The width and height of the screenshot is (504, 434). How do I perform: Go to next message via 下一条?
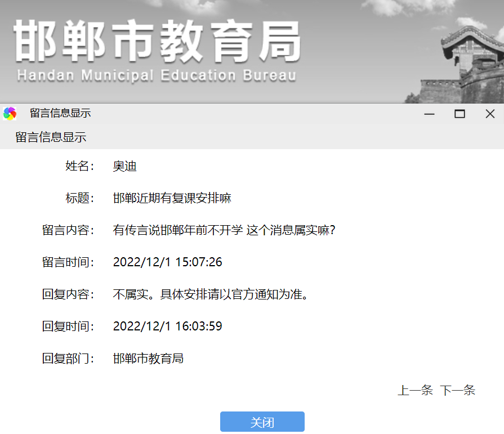458,390
